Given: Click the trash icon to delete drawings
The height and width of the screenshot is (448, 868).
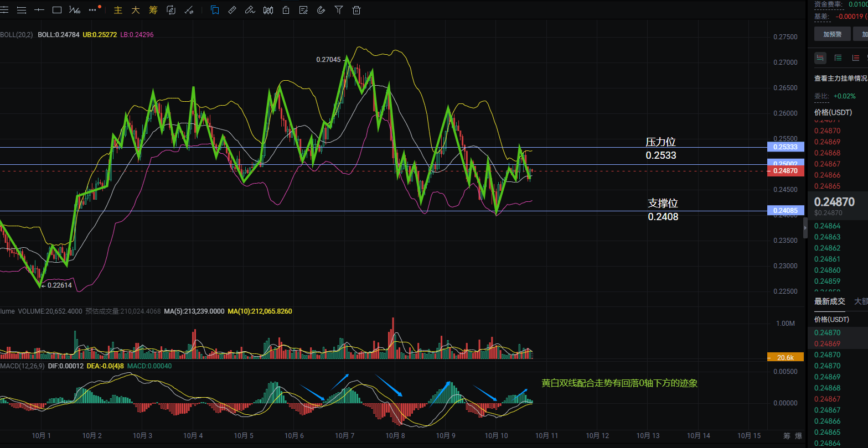Looking at the screenshot, I should 356,10.
